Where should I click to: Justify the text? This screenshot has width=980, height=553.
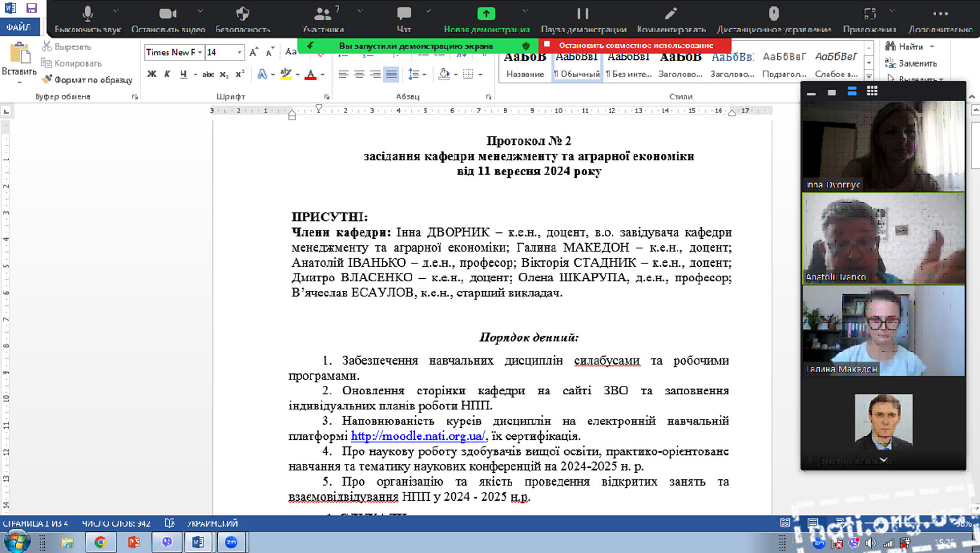click(391, 74)
